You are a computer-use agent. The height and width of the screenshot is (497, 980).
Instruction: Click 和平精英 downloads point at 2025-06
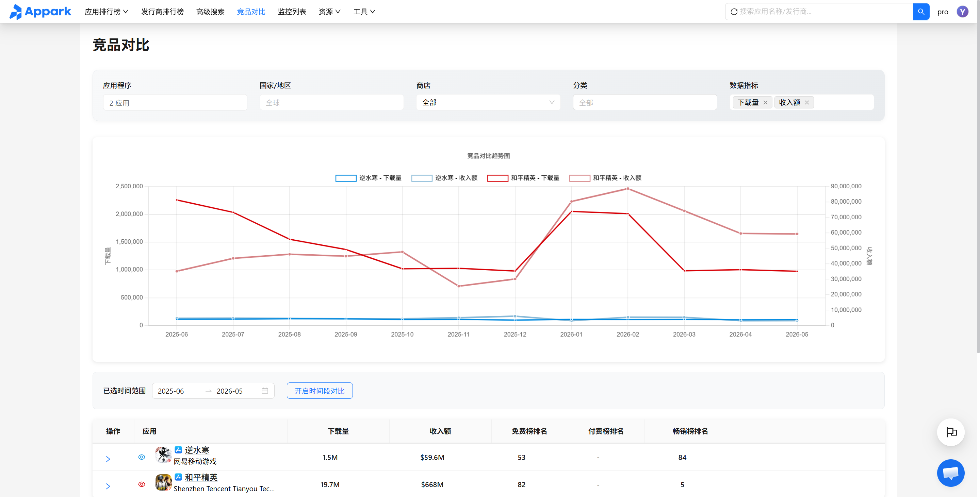pyautogui.click(x=177, y=200)
